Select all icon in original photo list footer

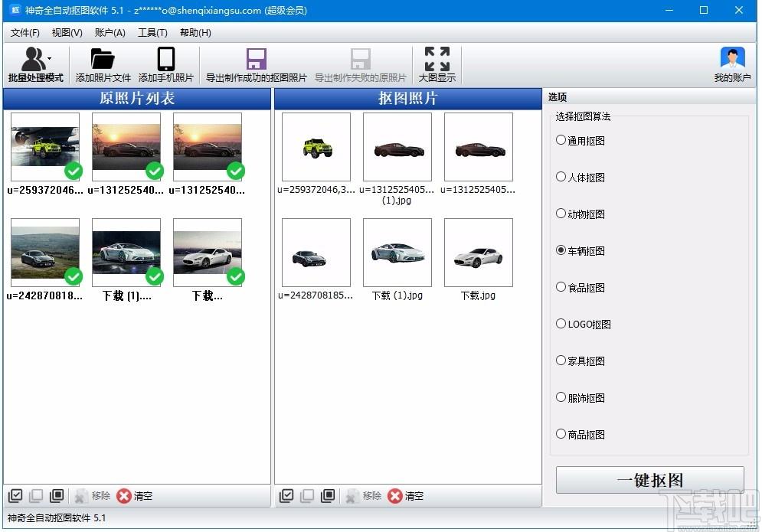15,495
